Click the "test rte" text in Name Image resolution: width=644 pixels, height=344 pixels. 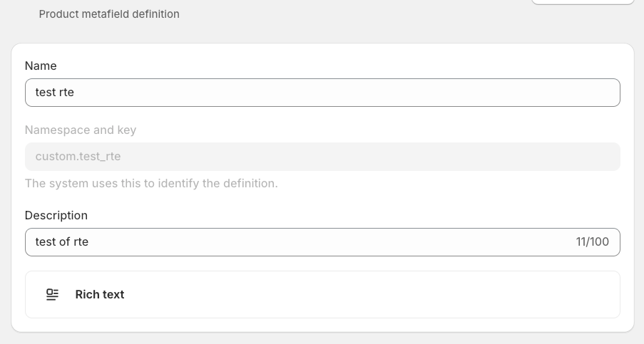pos(55,93)
